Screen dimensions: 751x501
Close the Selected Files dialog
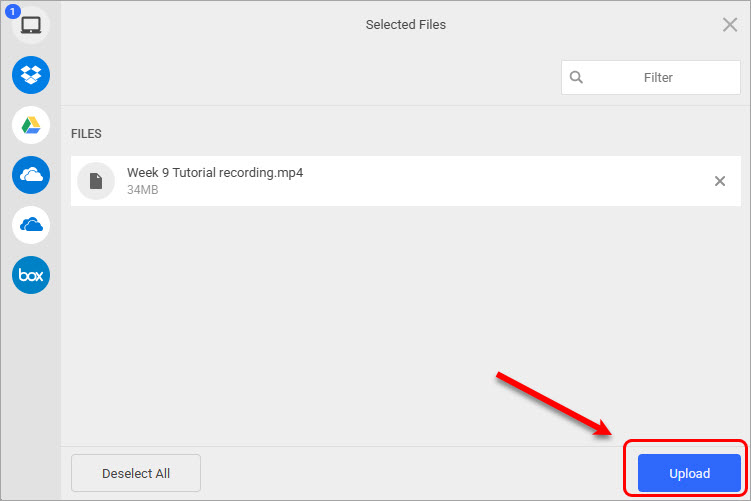pyautogui.click(x=730, y=25)
